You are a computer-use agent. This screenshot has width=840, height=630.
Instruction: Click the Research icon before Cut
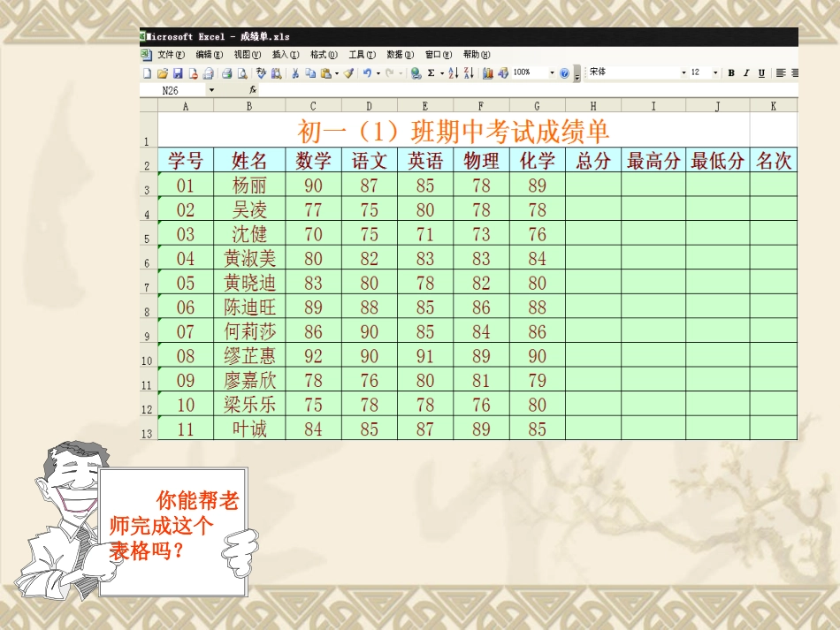tap(277, 73)
